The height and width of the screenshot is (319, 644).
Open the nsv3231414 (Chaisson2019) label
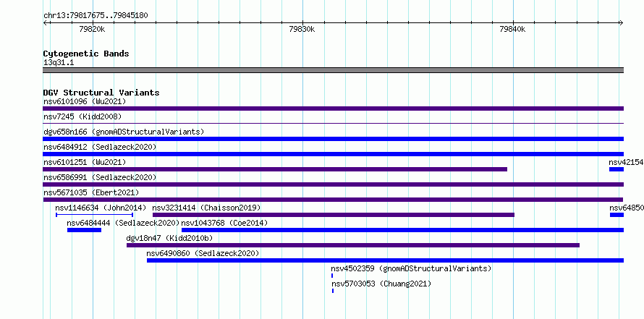coord(206,208)
